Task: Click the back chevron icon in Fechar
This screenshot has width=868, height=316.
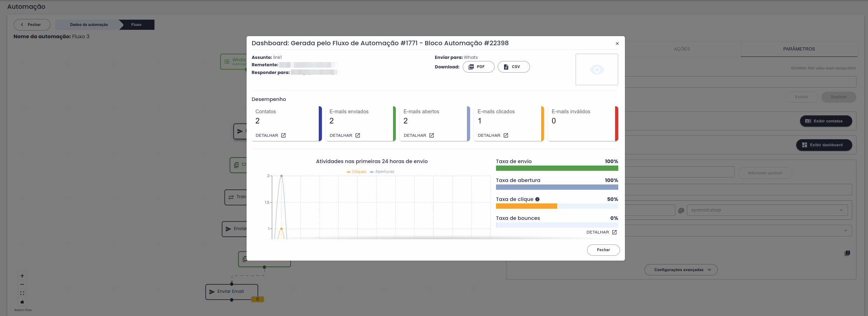Action: [x=22, y=25]
